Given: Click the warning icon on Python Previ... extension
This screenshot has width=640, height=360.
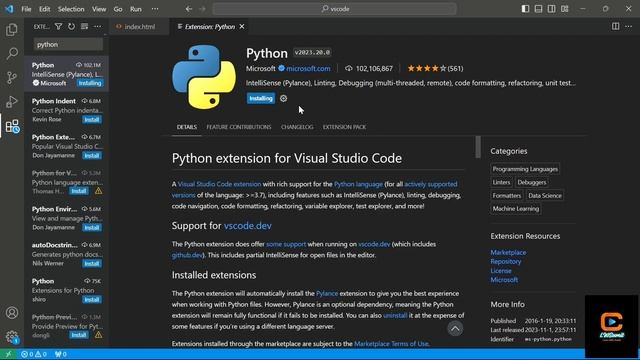Looking at the screenshot, I should pos(98,335).
